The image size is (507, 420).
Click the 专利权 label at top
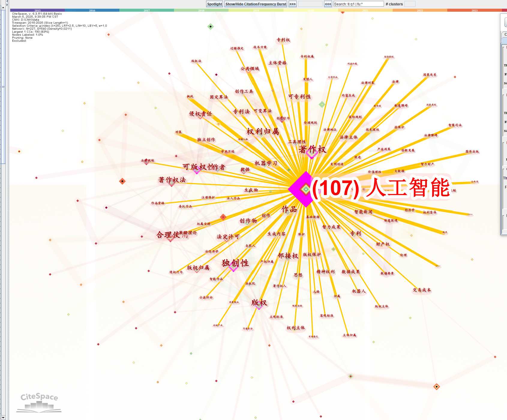tap(283, 40)
